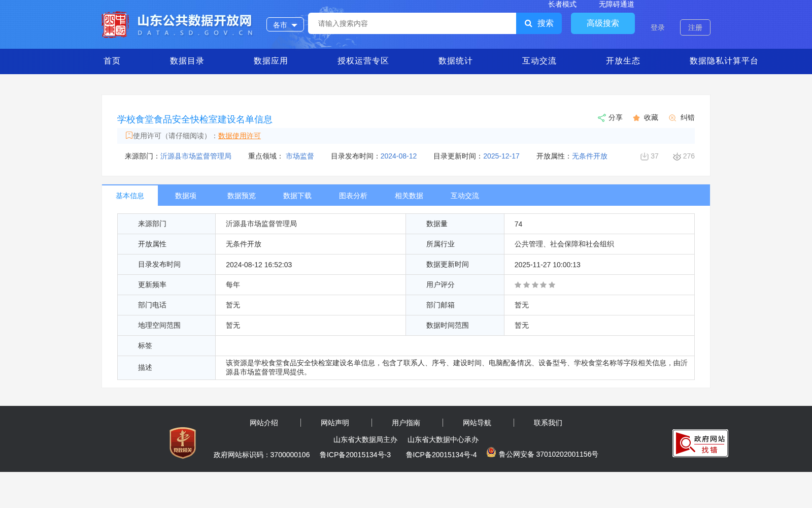Click the 无条件开放 open attribute link in header

click(590, 156)
